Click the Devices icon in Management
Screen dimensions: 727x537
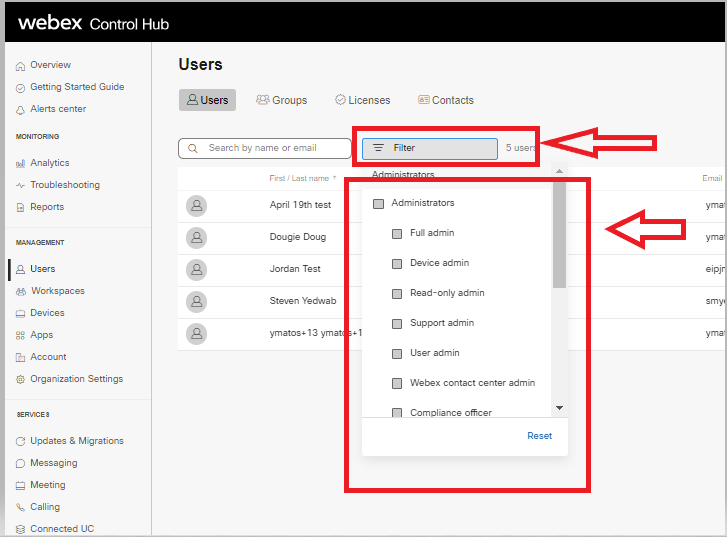[20, 313]
